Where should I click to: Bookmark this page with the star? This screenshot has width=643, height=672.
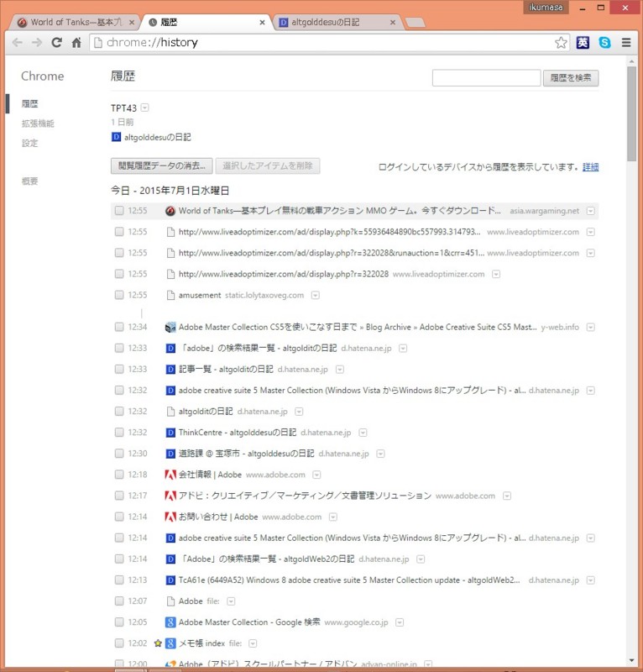[561, 43]
